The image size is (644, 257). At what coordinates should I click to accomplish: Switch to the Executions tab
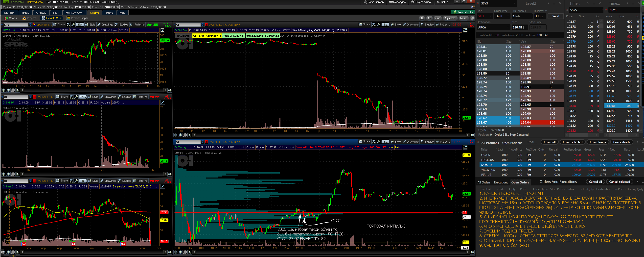(501, 182)
